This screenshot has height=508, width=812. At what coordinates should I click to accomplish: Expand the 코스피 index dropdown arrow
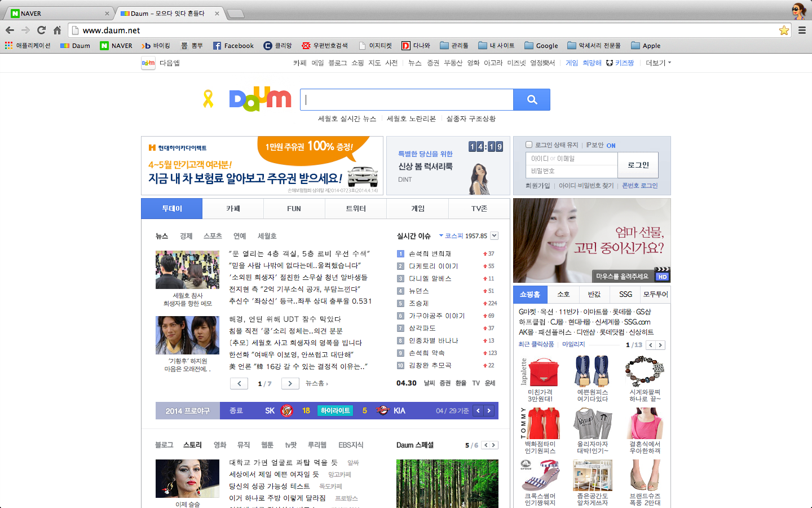tap(495, 236)
